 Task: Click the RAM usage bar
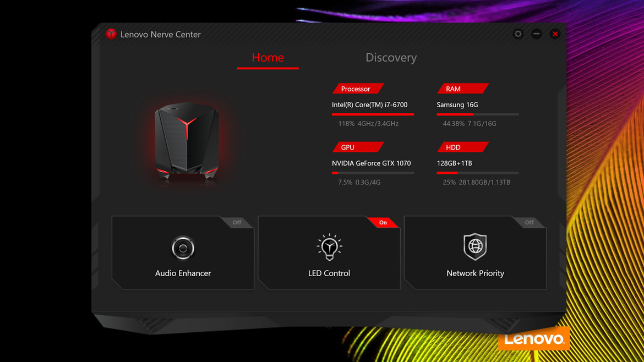point(478,114)
